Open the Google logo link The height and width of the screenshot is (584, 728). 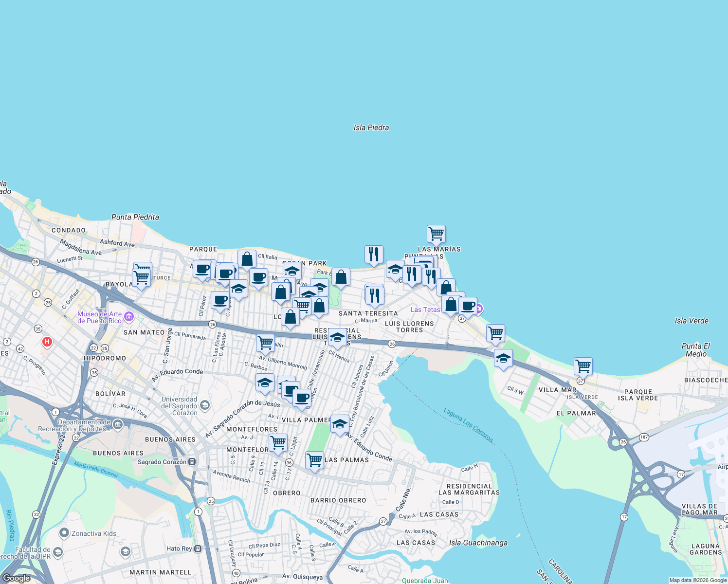pos(17,578)
